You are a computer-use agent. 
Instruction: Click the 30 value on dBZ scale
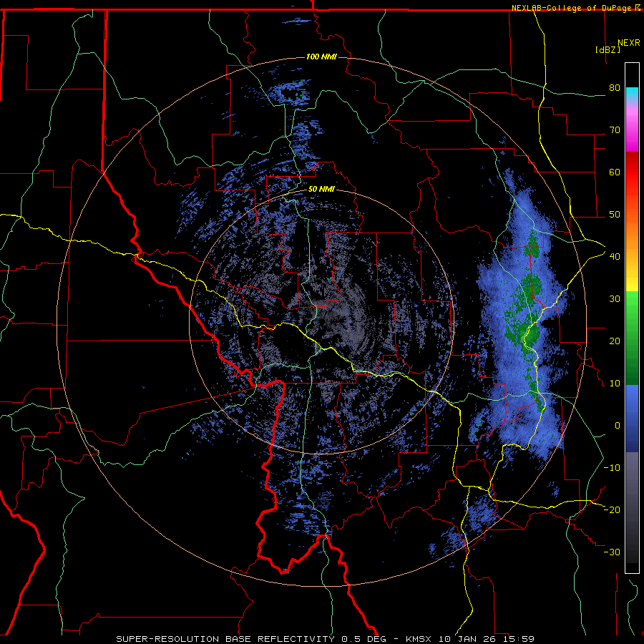[x=615, y=298]
